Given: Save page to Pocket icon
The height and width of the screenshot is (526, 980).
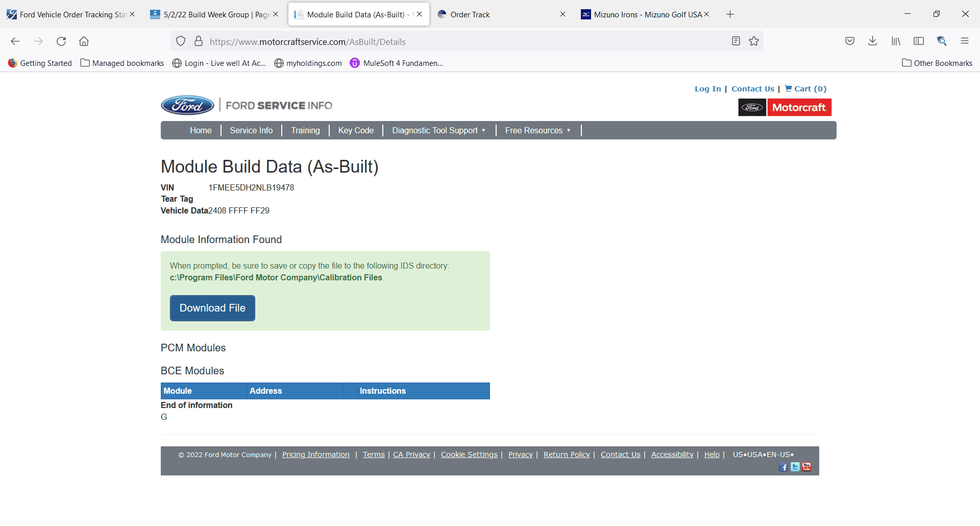Looking at the screenshot, I should 850,41.
